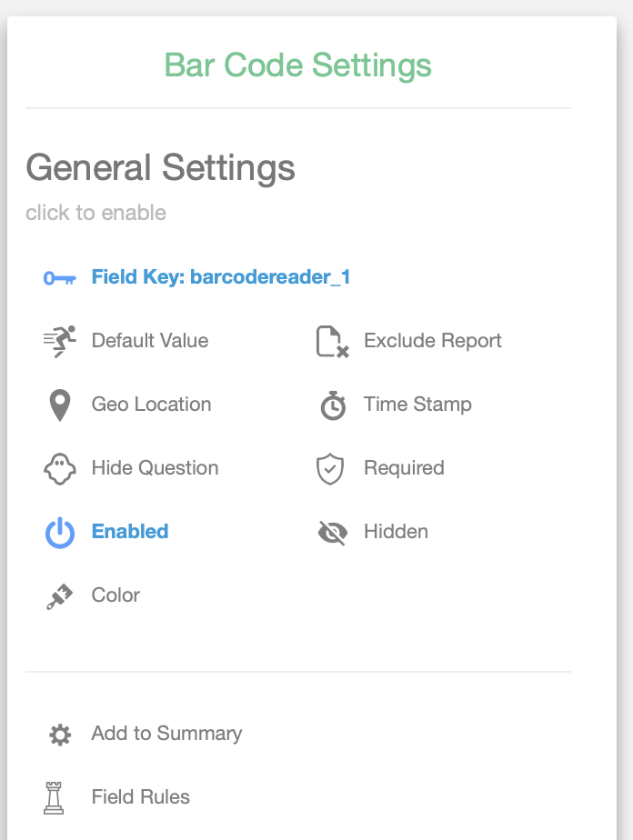Click the Geo Location pin icon

(x=59, y=405)
